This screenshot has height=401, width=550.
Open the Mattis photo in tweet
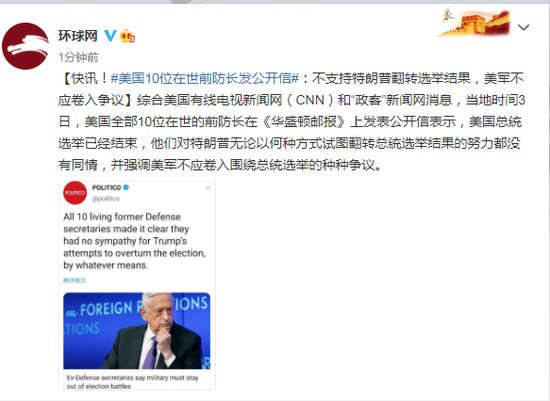click(x=137, y=331)
